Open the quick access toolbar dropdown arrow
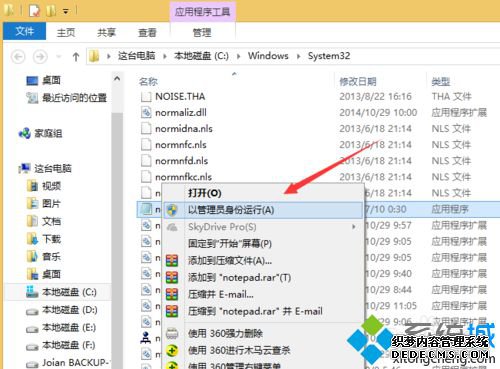The height and width of the screenshot is (369, 500). 66,12
